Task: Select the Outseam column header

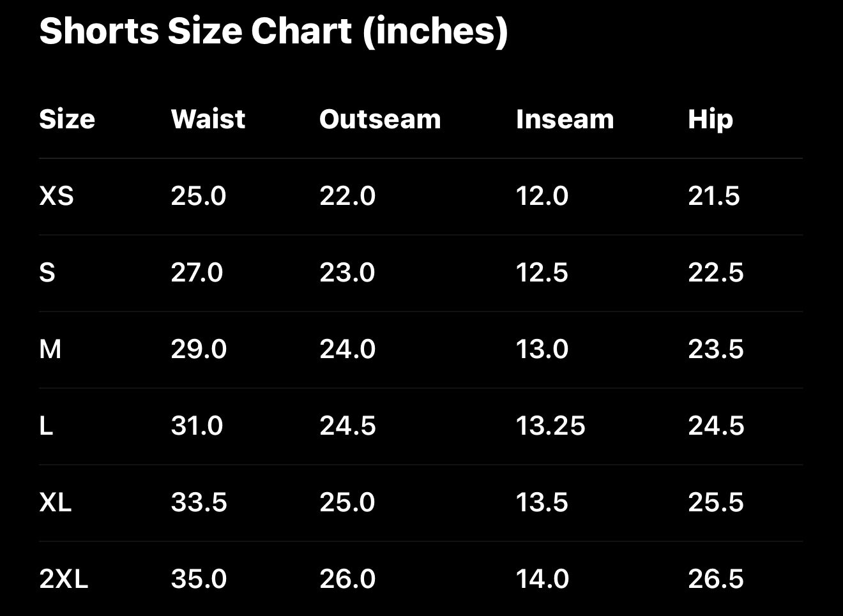Action: [x=380, y=119]
